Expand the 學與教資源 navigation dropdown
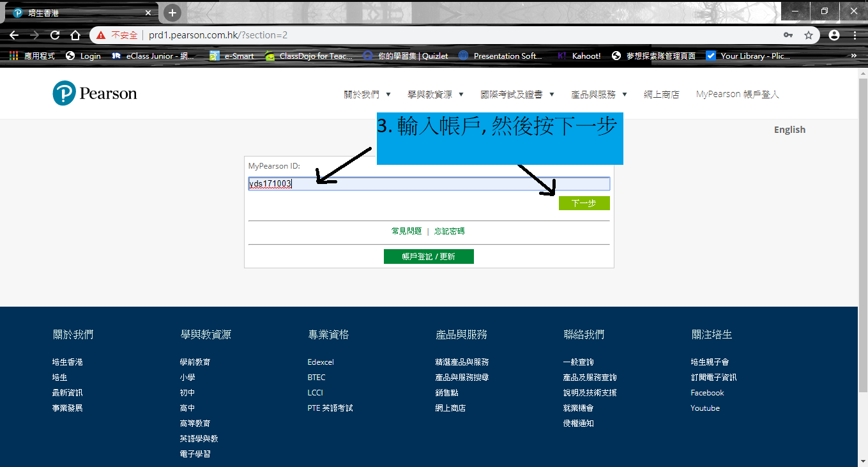The height and width of the screenshot is (467, 868). pyautogui.click(x=436, y=95)
